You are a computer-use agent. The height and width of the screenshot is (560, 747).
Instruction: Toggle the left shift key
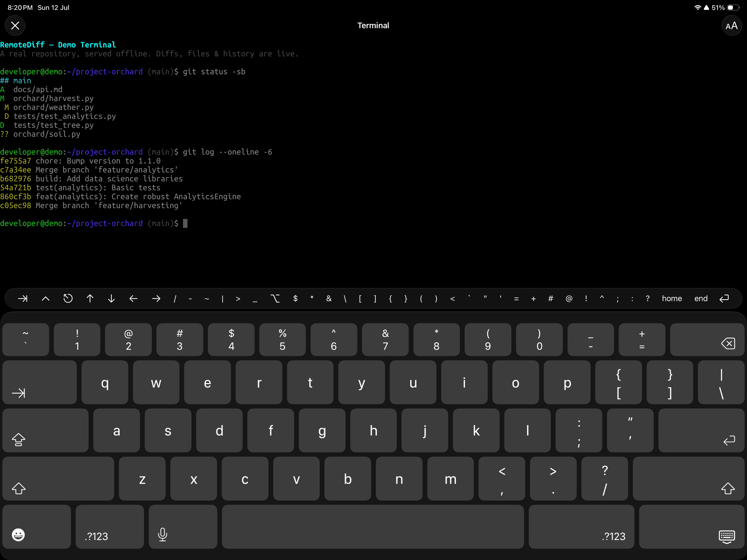(x=58, y=478)
